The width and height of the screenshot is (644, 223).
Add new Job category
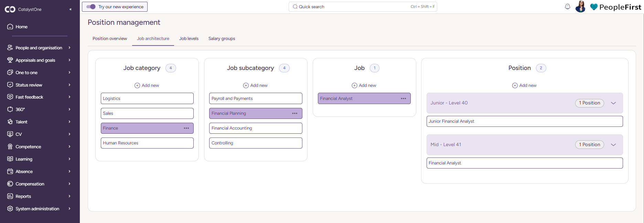coord(147,85)
